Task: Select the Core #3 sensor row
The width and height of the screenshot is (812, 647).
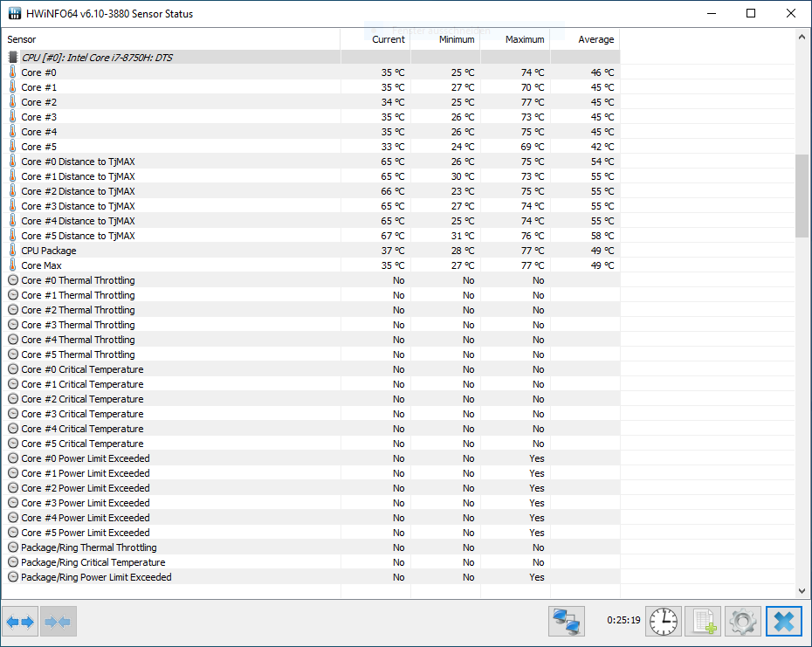Action: (311, 117)
